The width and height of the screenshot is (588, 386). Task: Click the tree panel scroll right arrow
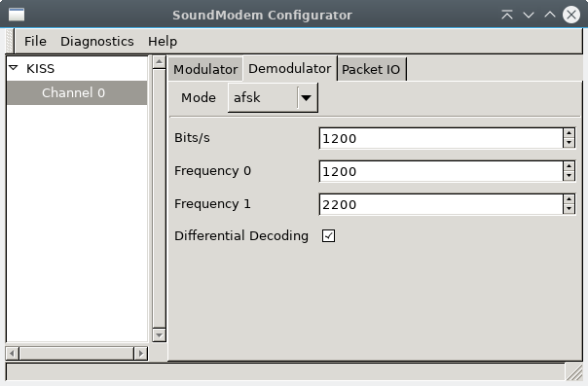click(x=141, y=353)
